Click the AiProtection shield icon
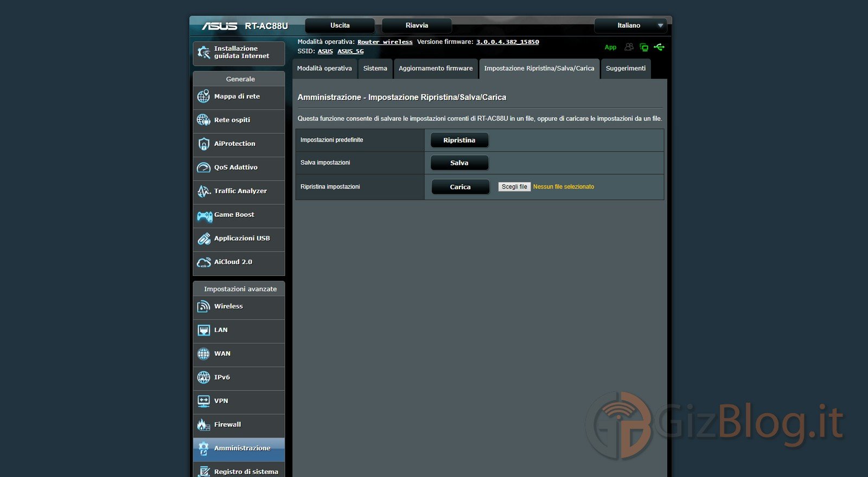Viewport: 868px width, 477px height. pyautogui.click(x=203, y=144)
